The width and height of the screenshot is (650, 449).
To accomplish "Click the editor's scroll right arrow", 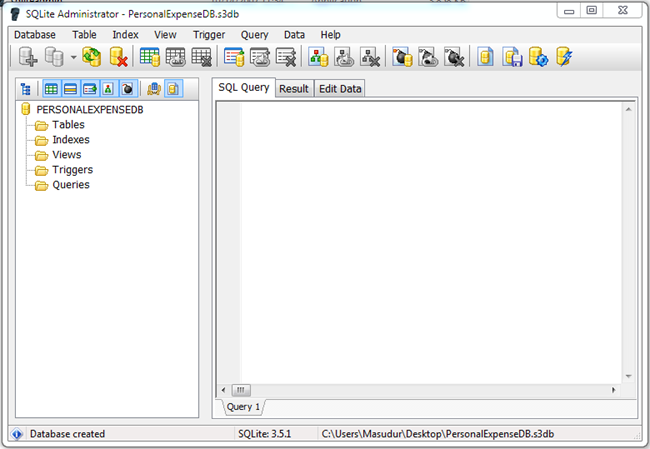I will tap(614, 390).
